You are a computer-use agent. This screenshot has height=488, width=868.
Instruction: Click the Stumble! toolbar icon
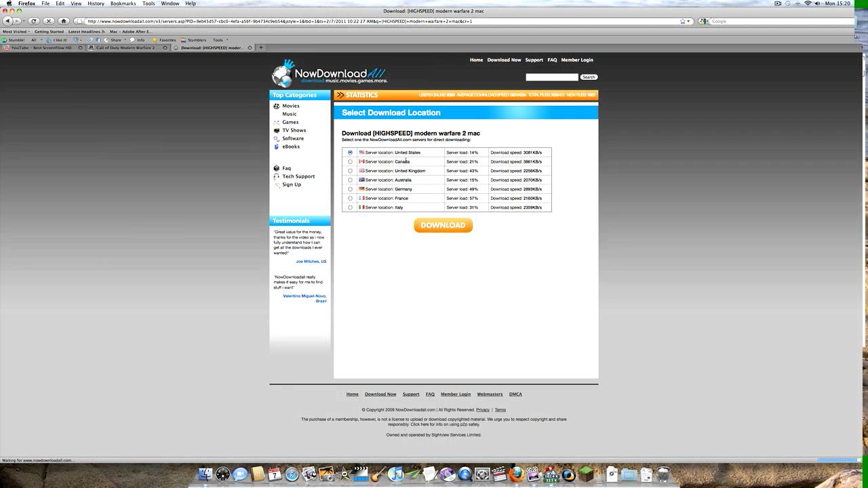coord(14,40)
